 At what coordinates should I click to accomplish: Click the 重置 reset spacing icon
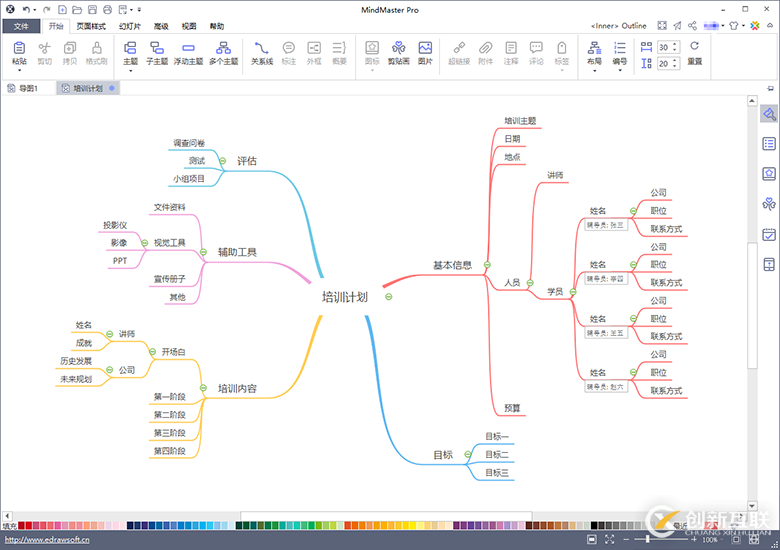point(694,53)
